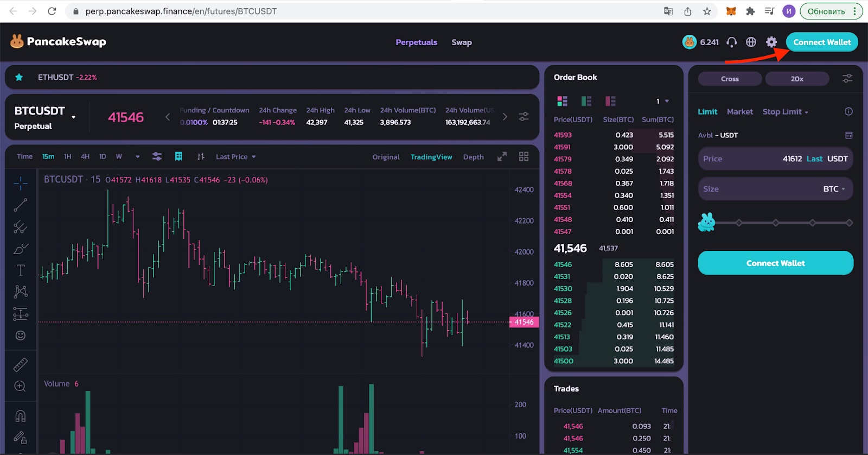This screenshot has height=455, width=868.
Task: Select the Limit order tab
Action: [707, 111]
